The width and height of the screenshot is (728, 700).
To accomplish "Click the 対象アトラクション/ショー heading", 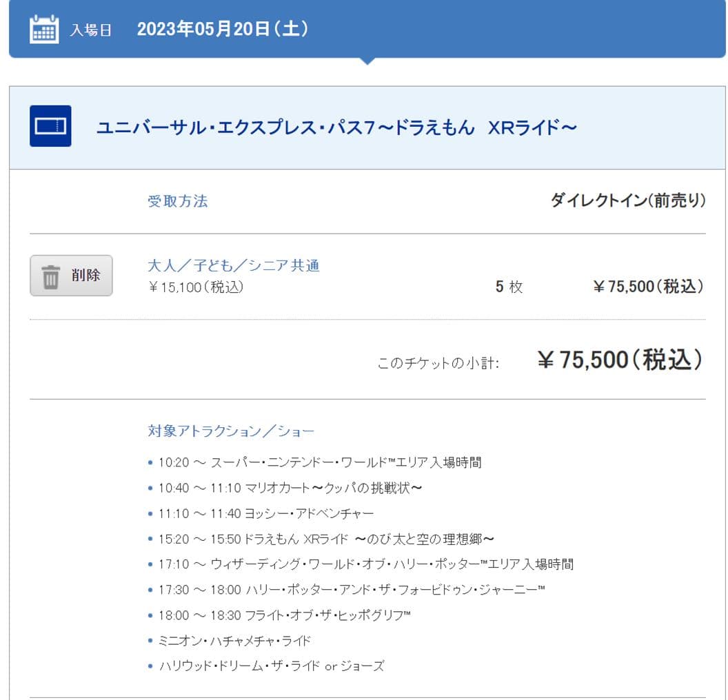I will pos(231,431).
